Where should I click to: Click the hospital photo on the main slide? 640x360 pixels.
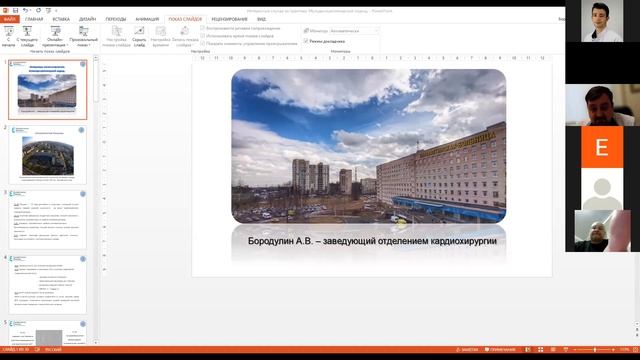click(x=369, y=146)
